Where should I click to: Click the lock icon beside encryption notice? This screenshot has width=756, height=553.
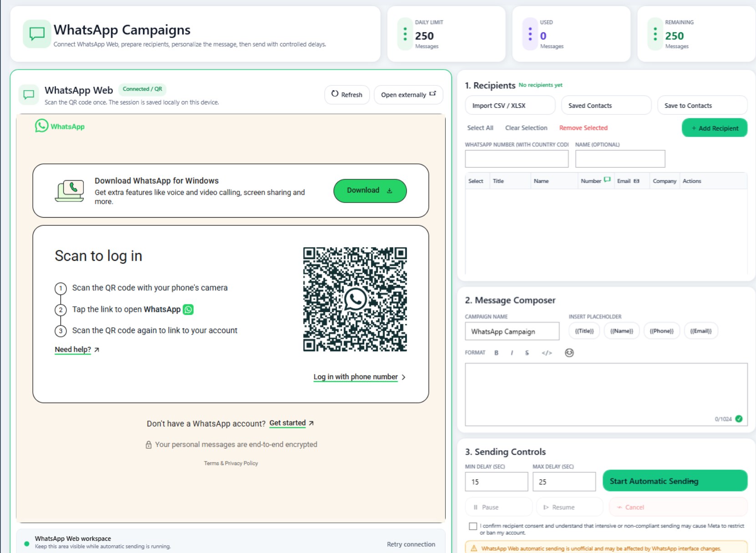(x=148, y=445)
